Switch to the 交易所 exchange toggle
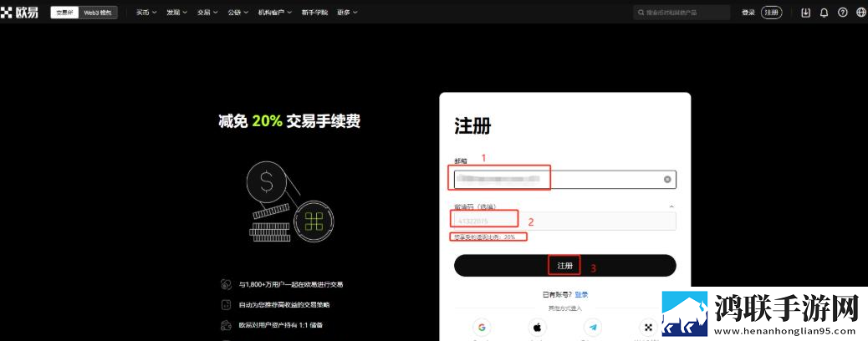 [64, 13]
